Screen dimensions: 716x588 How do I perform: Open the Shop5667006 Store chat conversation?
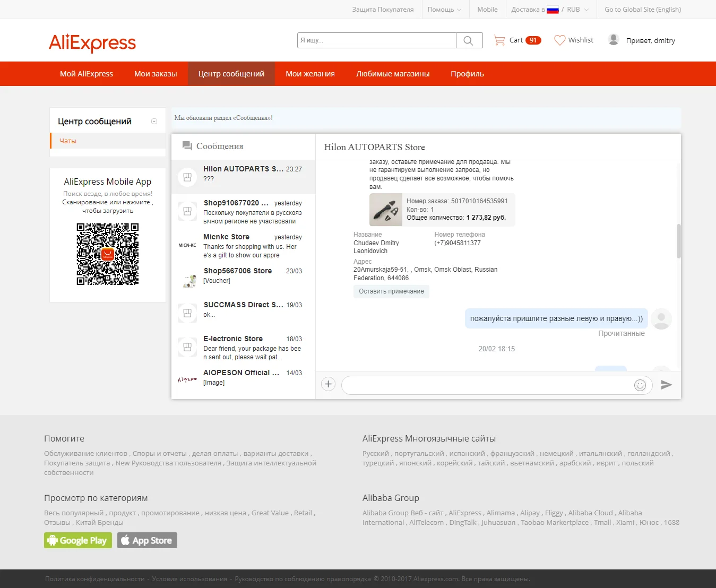(244, 279)
